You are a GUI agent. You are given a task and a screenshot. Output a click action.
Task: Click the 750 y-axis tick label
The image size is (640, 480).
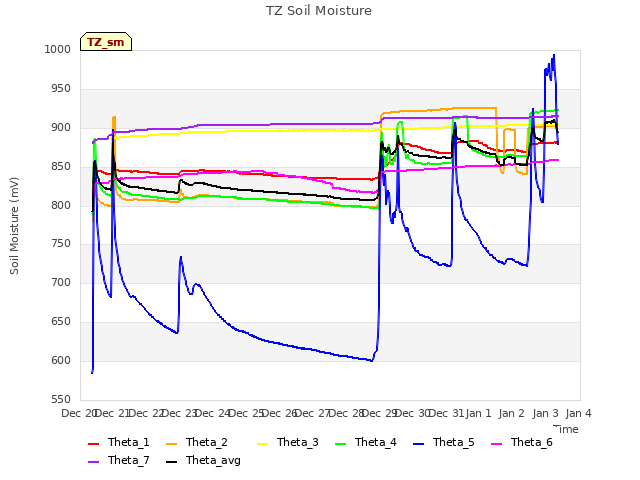coord(61,244)
